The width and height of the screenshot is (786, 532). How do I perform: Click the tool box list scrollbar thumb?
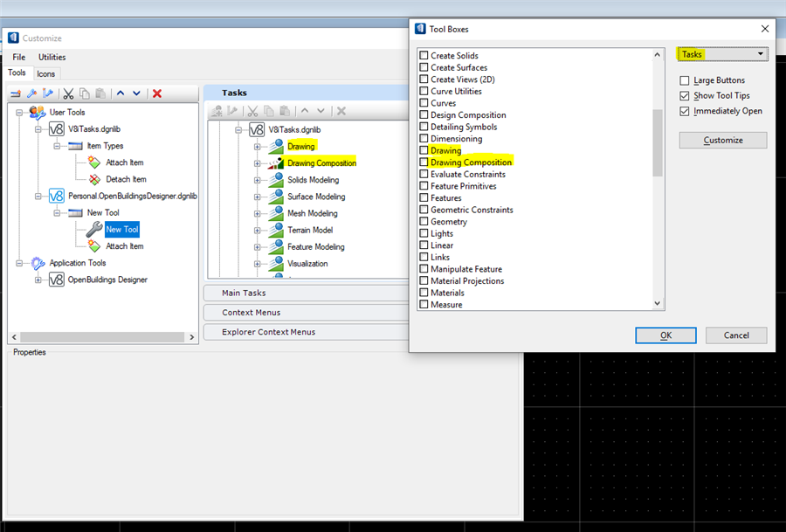coord(657,143)
